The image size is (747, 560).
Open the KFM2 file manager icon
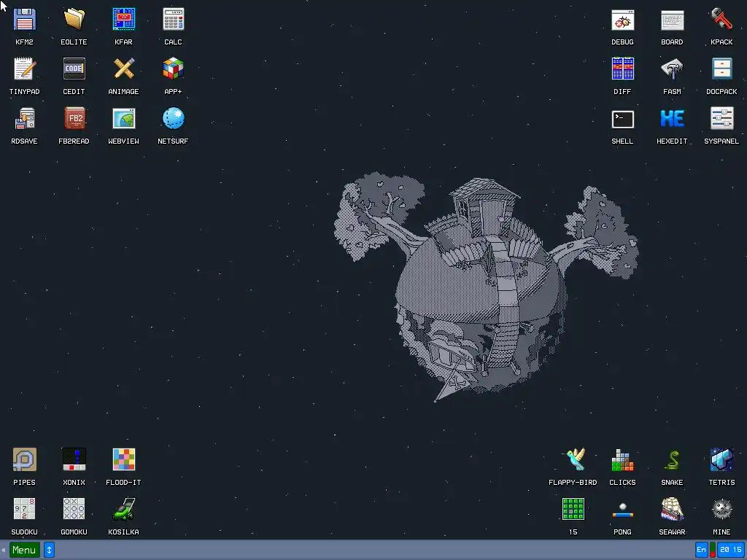coord(24,20)
